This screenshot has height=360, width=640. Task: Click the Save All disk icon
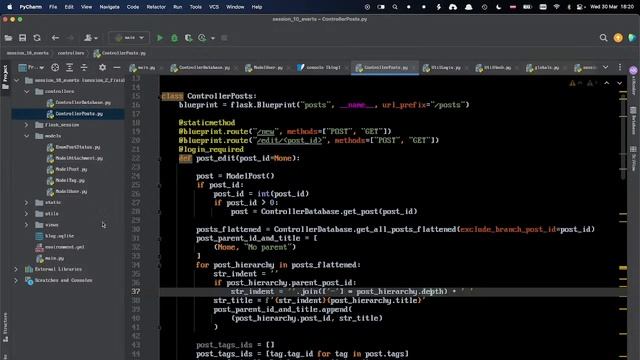coord(22,38)
